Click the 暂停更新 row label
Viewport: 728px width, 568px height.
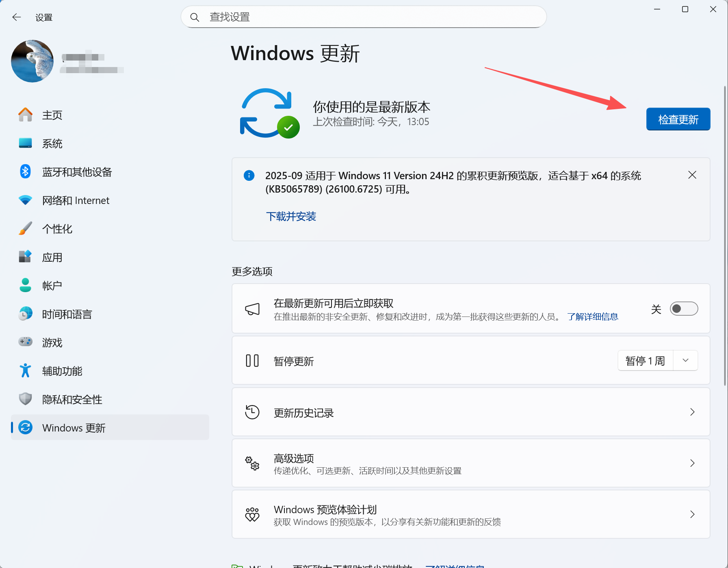(294, 361)
